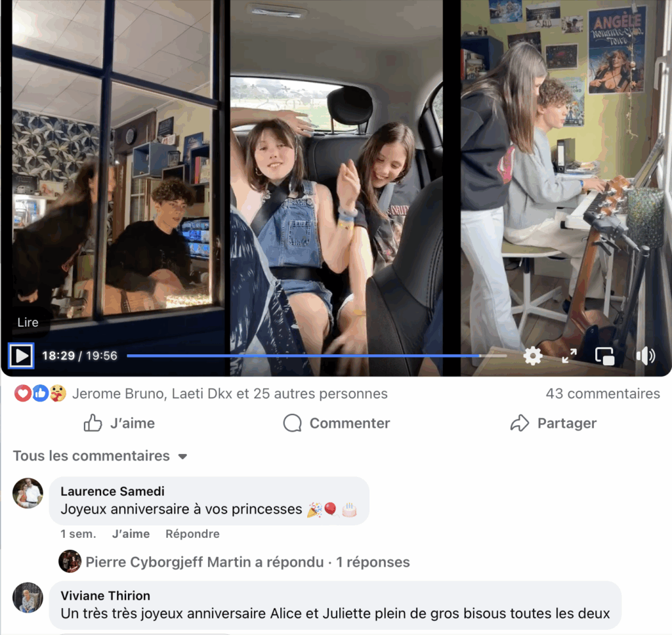The width and height of the screenshot is (672, 635).
Task: Open Laurence Samedi profile picture
Action: click(x=28, y=493)
